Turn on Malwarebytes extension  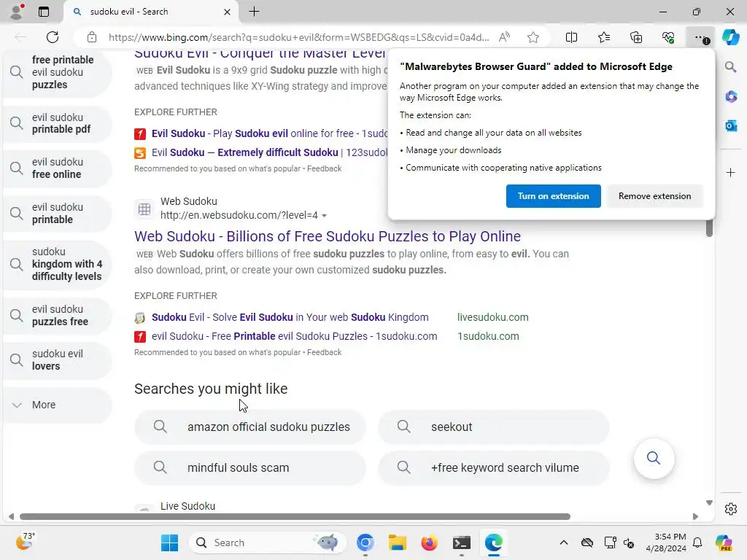click(x=553, y=196)
